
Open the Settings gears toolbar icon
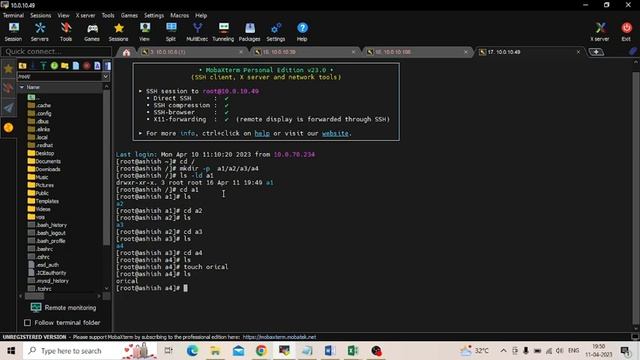coord(276,32)
